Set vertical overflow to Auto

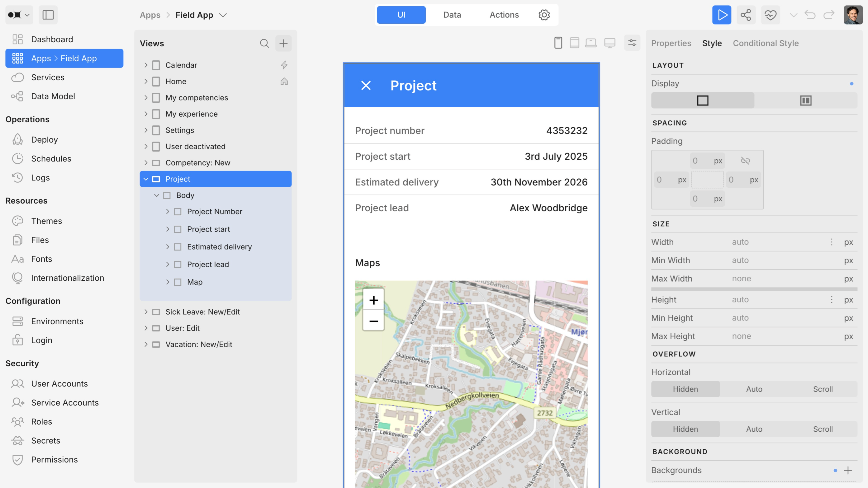[x=754, y=429]
